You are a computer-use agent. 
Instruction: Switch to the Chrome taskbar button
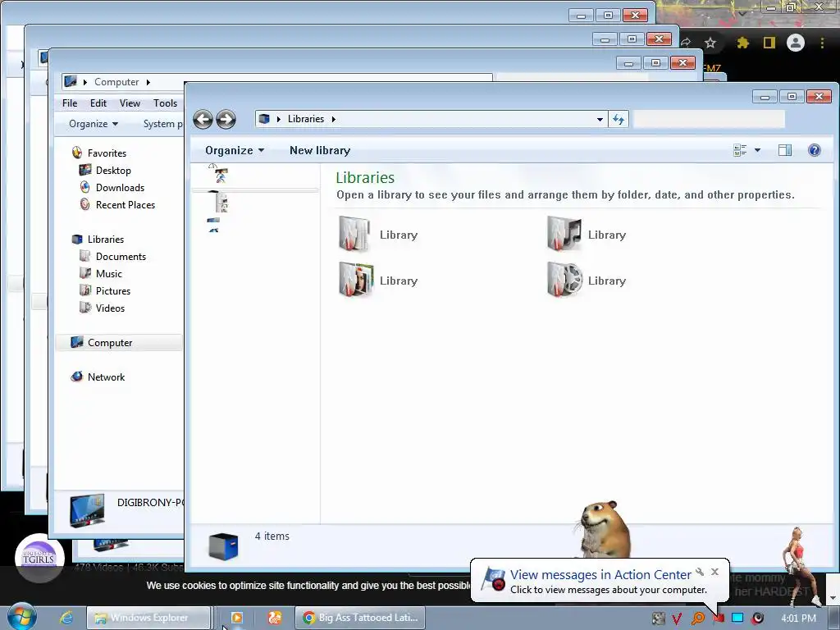(x=361, y=618)
